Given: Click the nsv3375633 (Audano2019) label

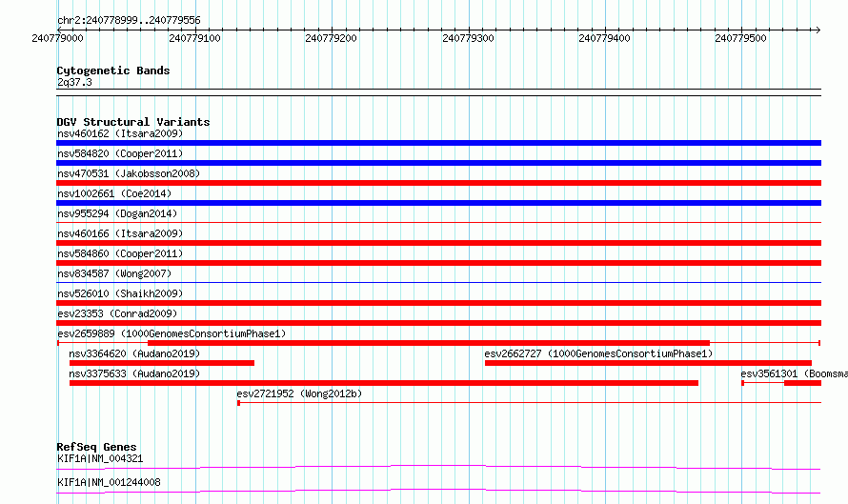Looking at the screenshot, I should pyautogui.click(x=134, y=373).
